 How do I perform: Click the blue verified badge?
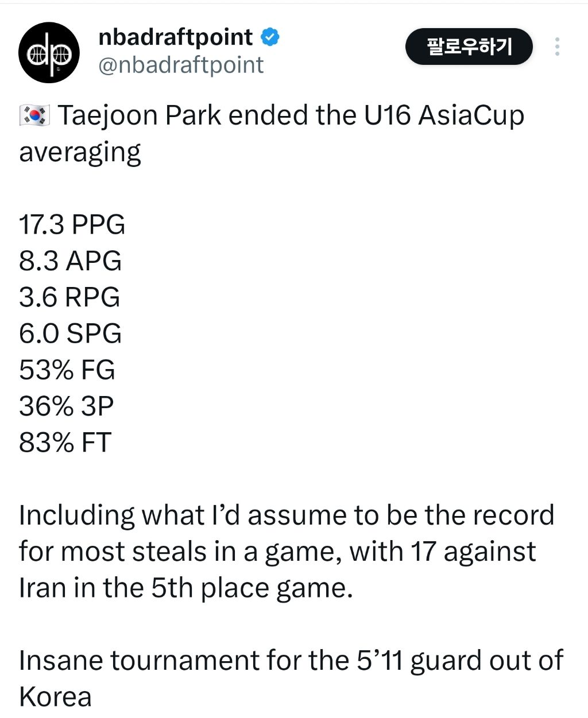[x=270, y=37]
